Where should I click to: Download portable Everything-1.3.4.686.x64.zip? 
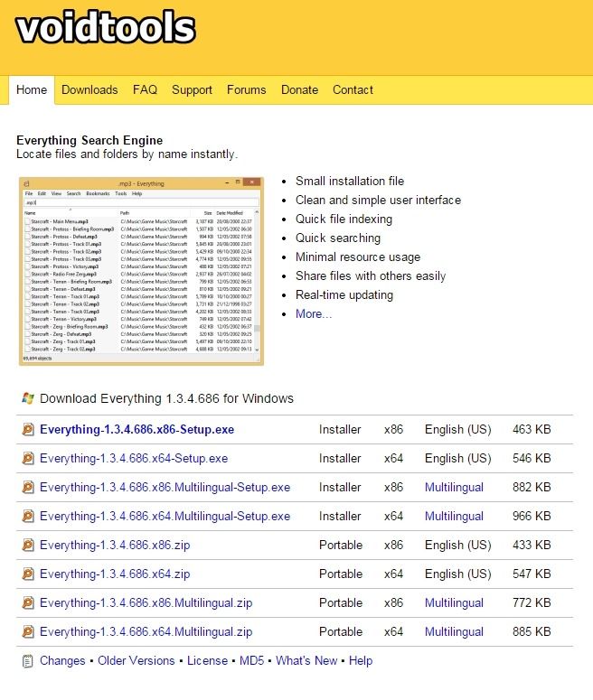115,574
